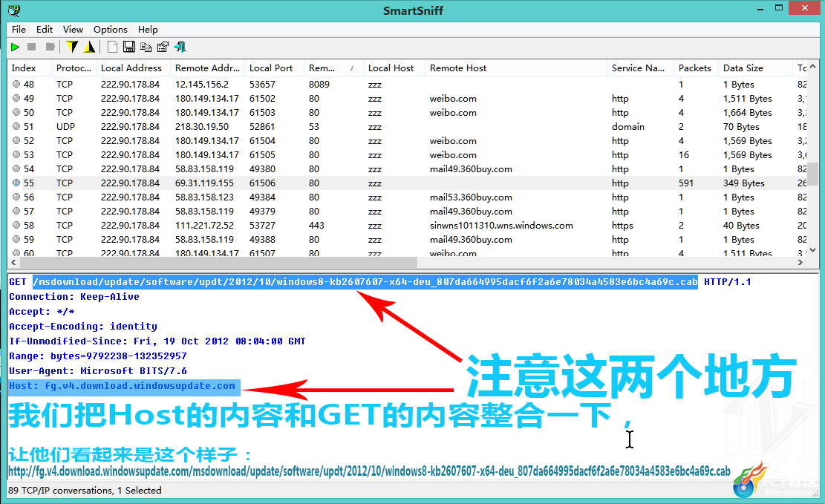Sort by the Packets column header

click(x=696, y=68)
